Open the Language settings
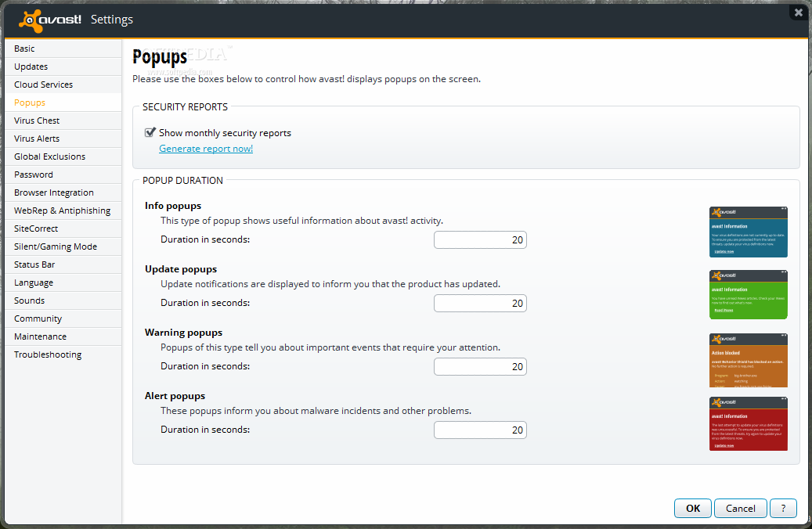 click(63, 282)
